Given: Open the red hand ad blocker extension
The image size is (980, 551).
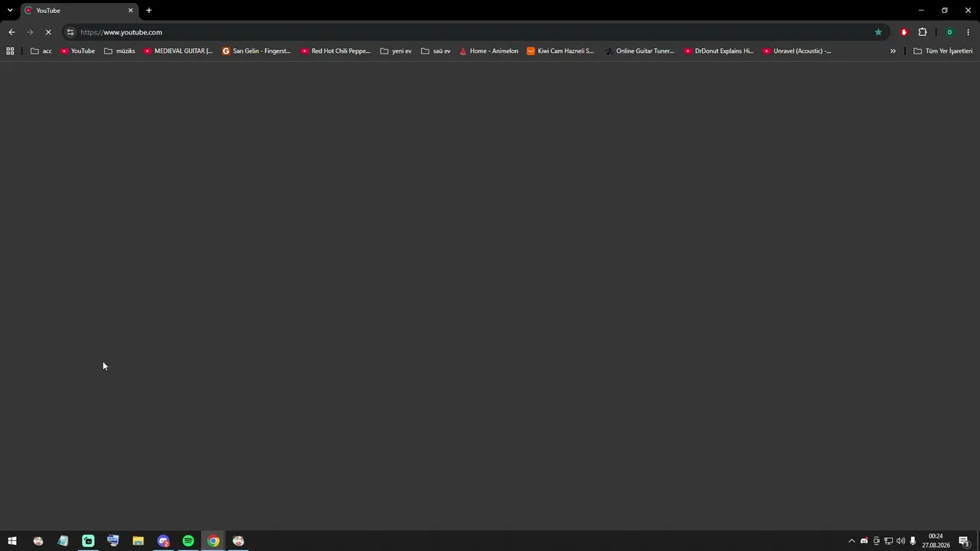Looking at the screenshot, I should tap(904, 32).
